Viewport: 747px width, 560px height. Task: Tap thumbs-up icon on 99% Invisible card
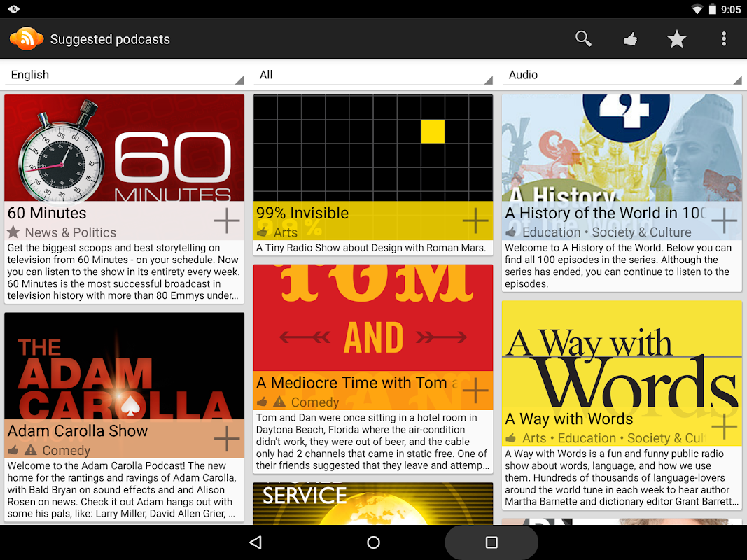click(262, 232)
